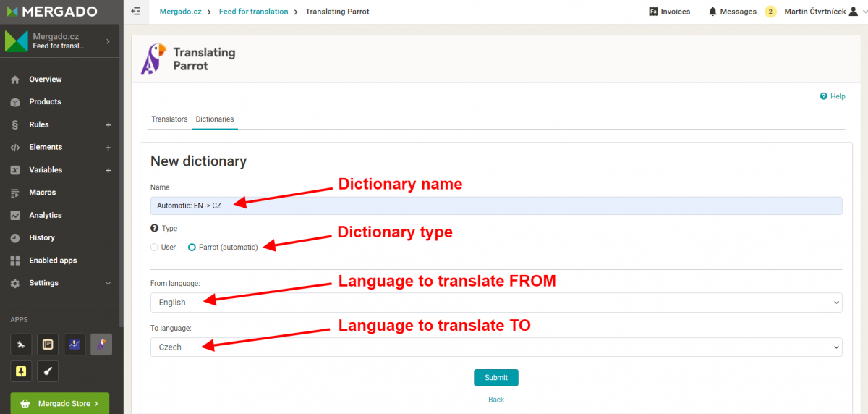Open Messages in the top bar
This screenshot has height=414, width=868.
[732, 12]
